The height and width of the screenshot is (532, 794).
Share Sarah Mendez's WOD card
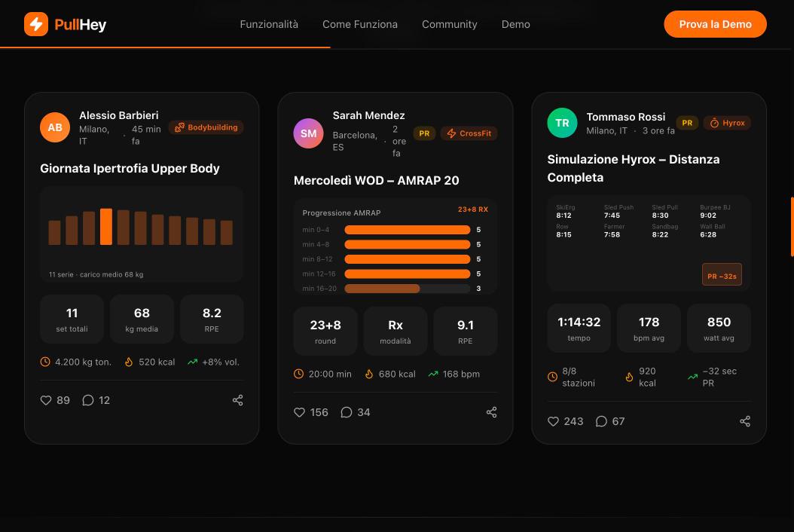click(x=491, y=412)
